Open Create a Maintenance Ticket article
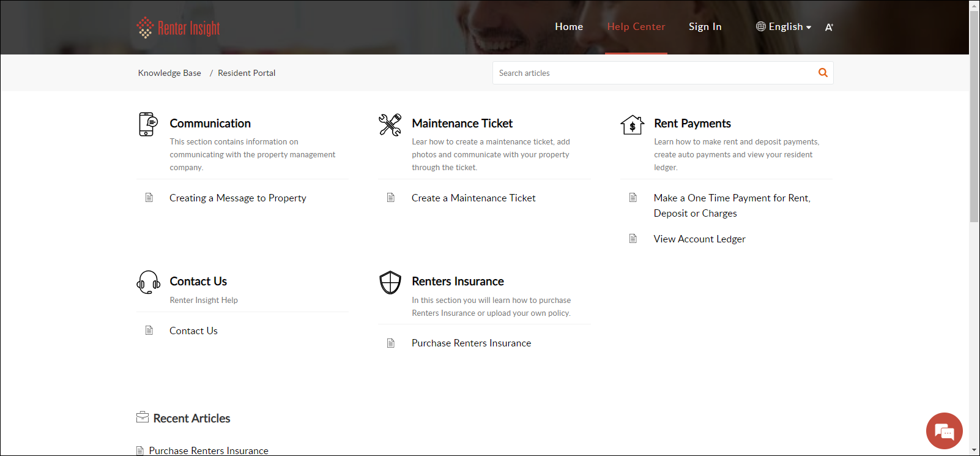Screen dimensions: 980x456 (x=473, y=198)
